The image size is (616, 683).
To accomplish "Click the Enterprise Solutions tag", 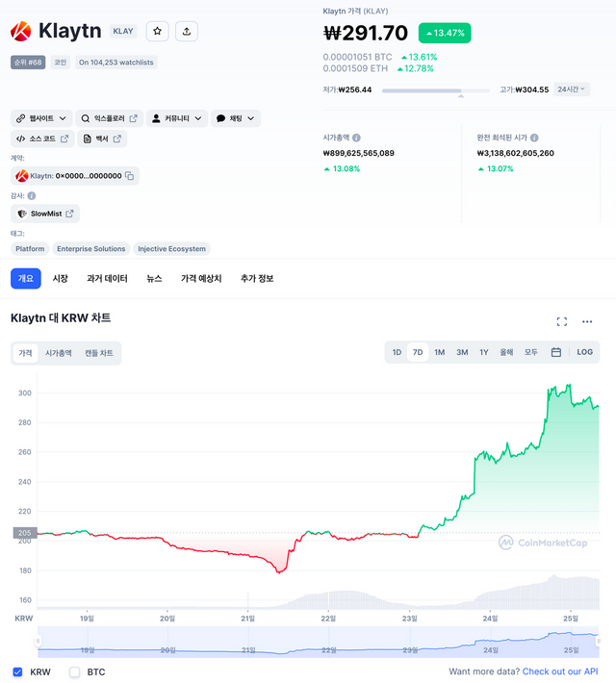I will 91,249.
